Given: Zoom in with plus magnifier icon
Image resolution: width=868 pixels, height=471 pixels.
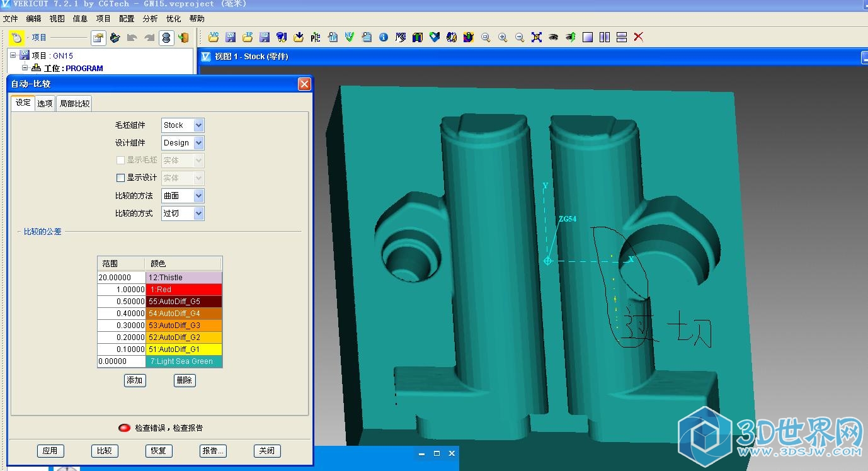Looking at the screenshot, I should click(x=503, y=37).
